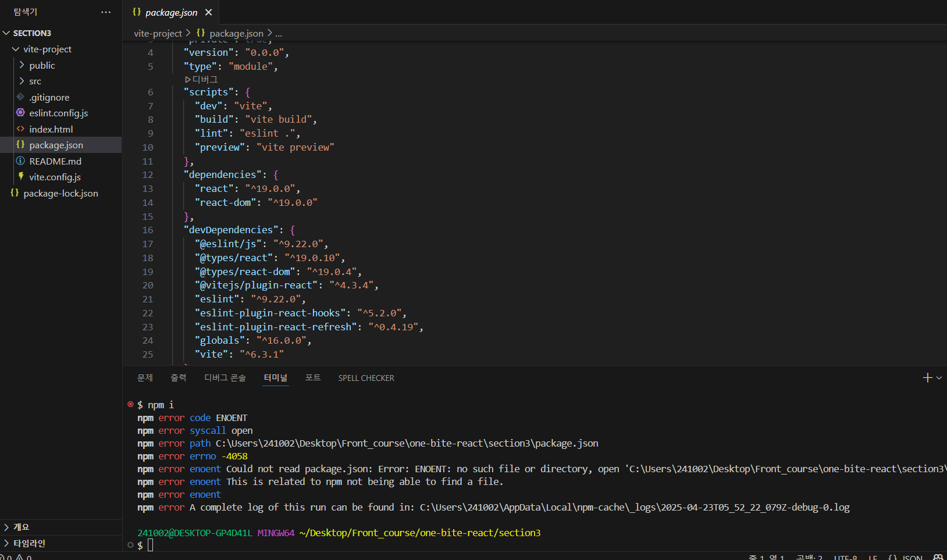Click the eslint.config.js purple icon
Viewport: 947px width, 560px height.
20,113
